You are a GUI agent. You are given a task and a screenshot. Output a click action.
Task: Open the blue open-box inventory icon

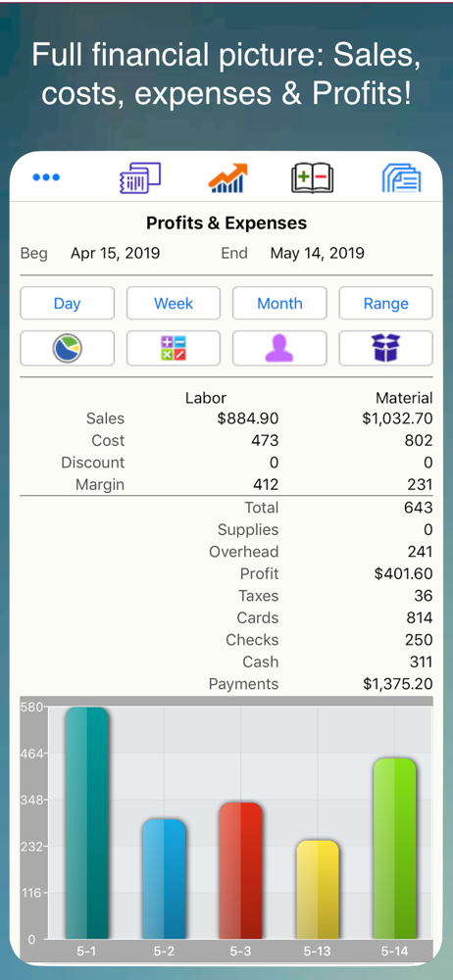[386, 348]
